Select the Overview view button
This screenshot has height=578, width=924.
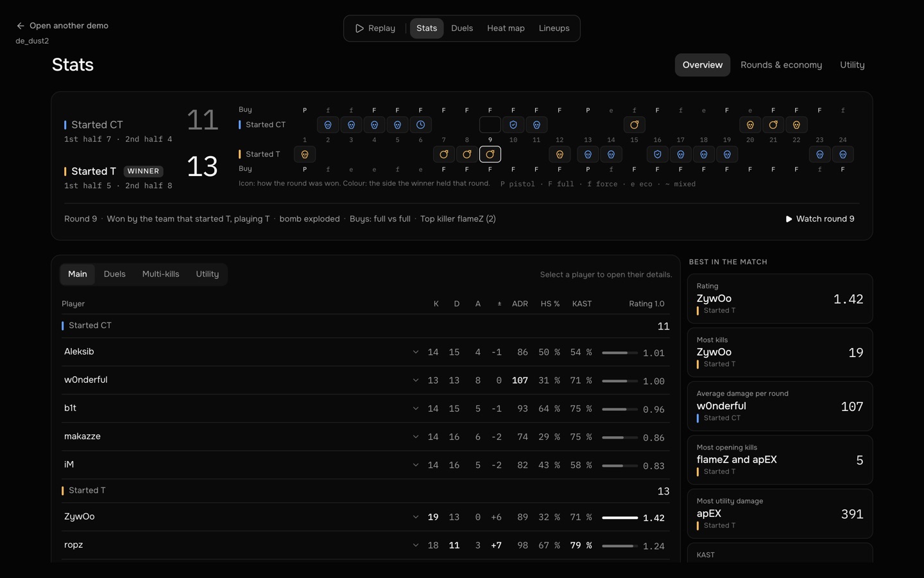tap(702, 65)
